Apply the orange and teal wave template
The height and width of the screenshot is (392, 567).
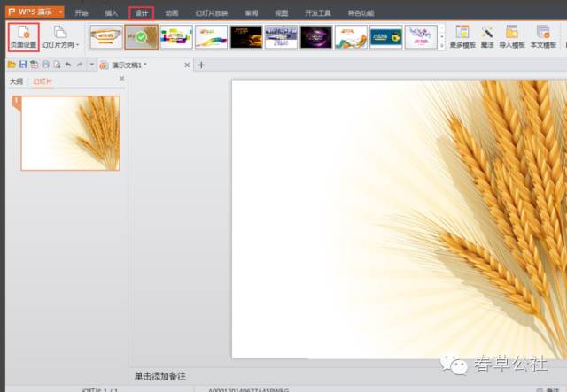(351, 37)
